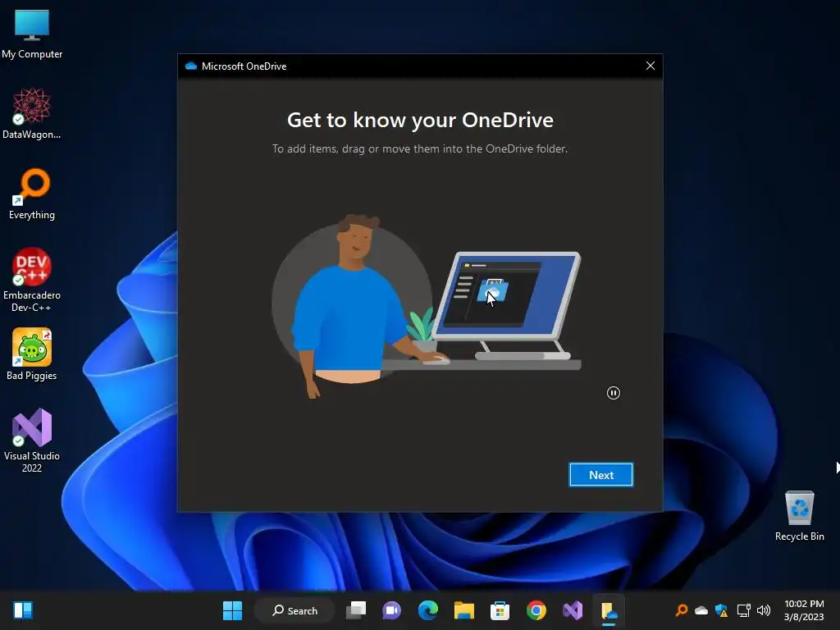This screenshot has height=630, width=840.
Task: Open the clock showing 10:02 PM
Action: [x=804, y=610]
